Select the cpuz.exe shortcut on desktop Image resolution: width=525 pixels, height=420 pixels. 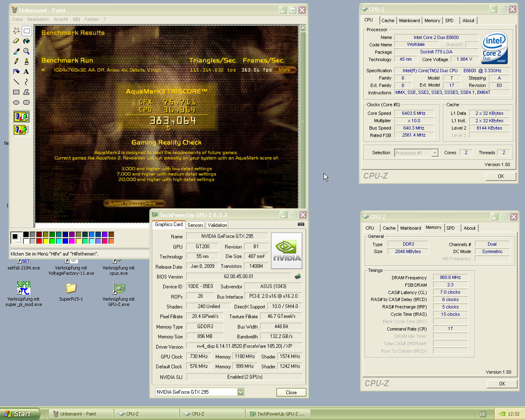(119, 267)
